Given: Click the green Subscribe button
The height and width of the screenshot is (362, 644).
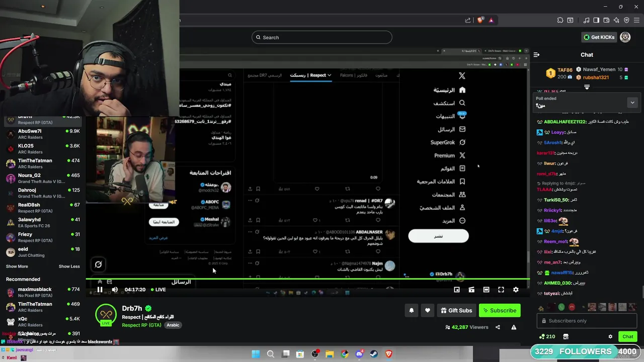Looking at the screenshot, I should 500,311.
